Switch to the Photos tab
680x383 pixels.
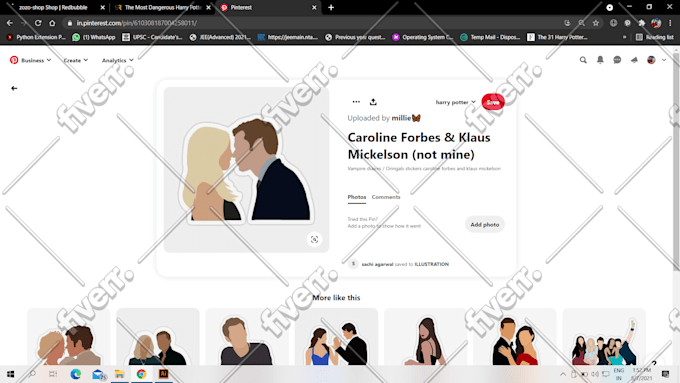click(356, 197)
